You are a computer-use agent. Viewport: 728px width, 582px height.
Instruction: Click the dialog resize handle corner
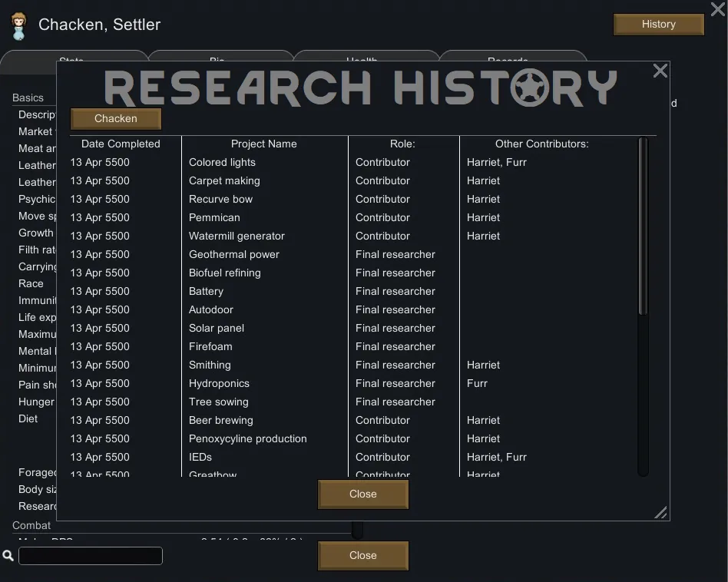[660, 512]
